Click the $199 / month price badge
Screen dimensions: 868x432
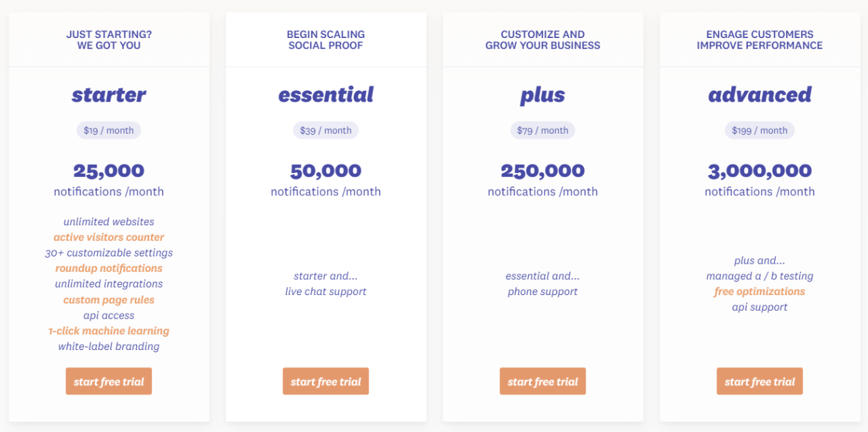(x=759, y=130)
